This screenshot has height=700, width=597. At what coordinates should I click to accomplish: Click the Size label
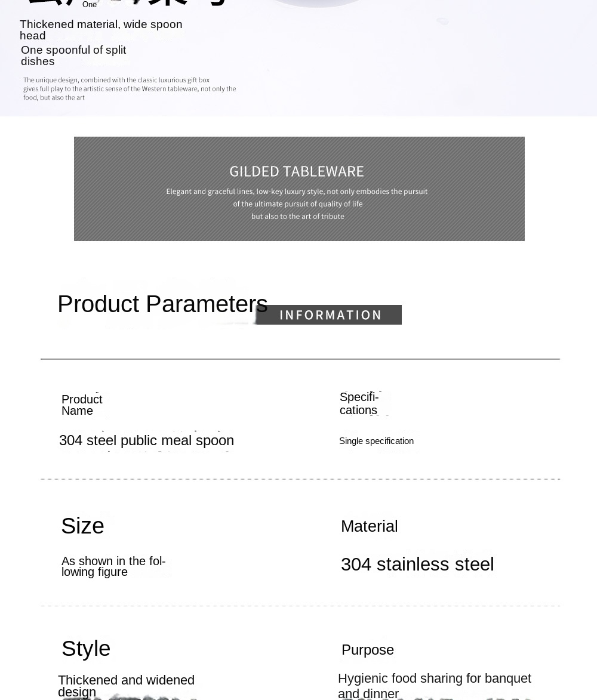pos(82,526)
